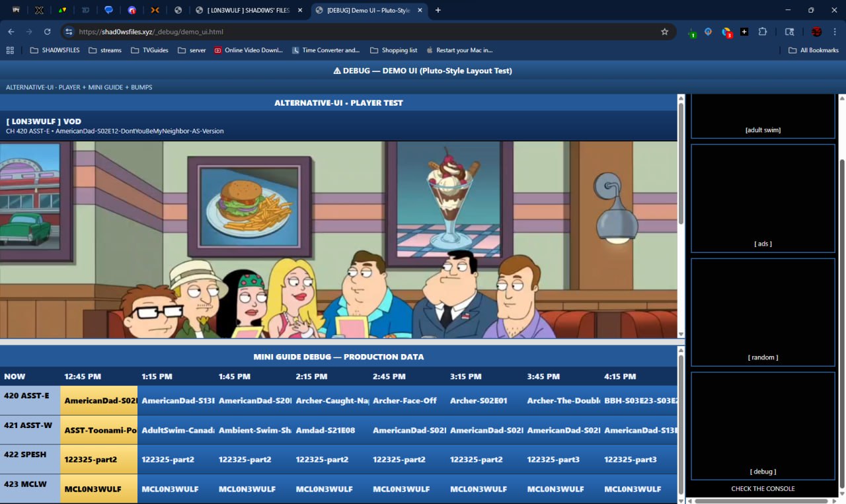Click the browser back arrow
The image size is (846, 504).
11,32
